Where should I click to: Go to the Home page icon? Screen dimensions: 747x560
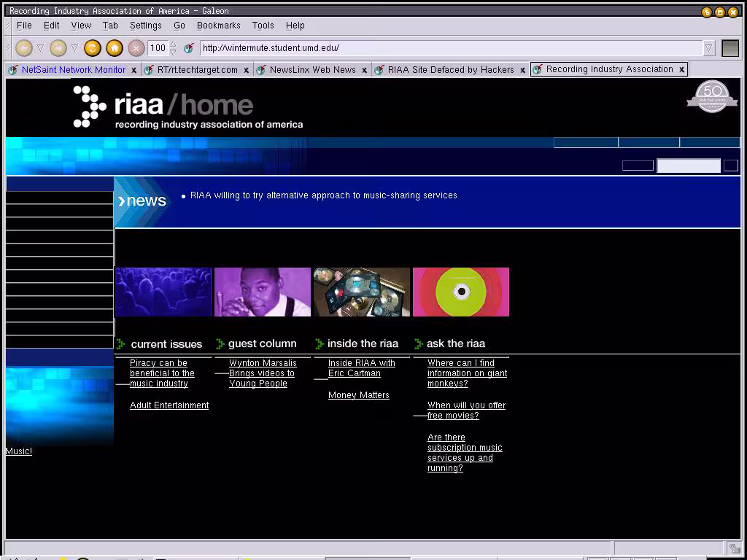(114, 48)
